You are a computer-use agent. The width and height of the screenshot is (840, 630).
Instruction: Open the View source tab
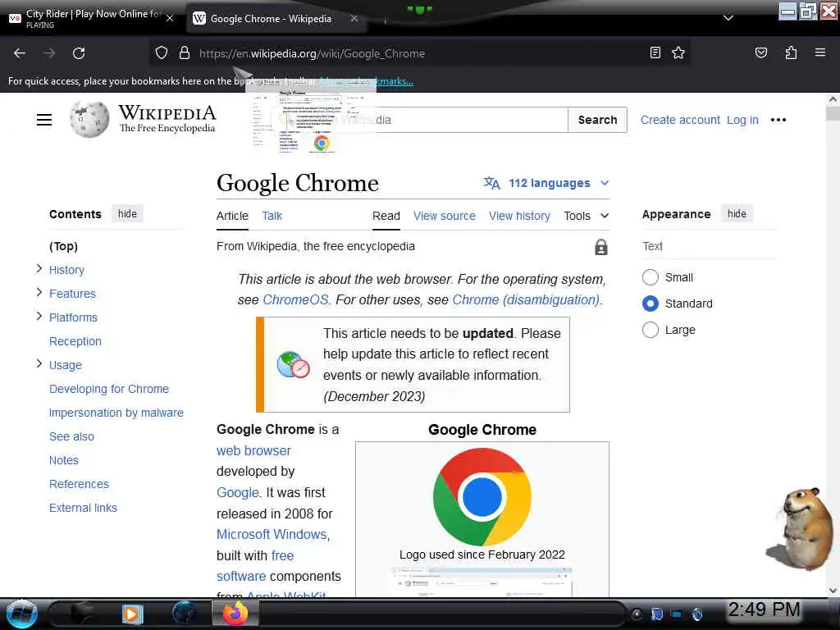click(x=444, y=216)
